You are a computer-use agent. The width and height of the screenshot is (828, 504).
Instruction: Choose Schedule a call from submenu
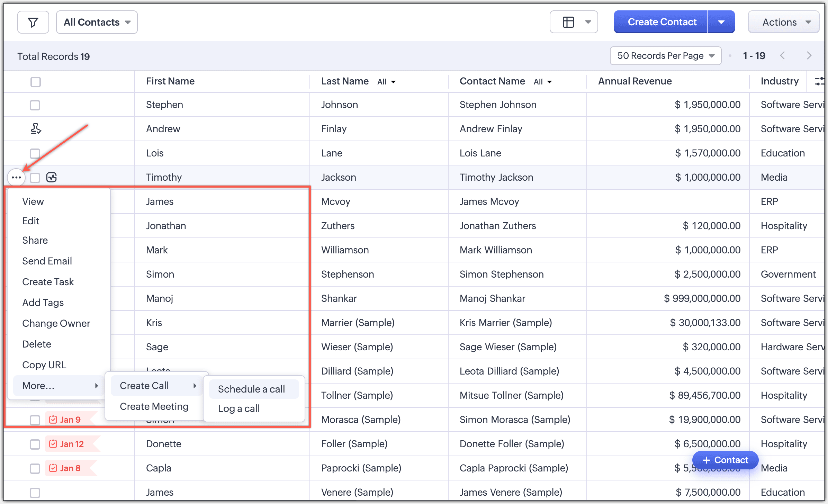point(252,389)
